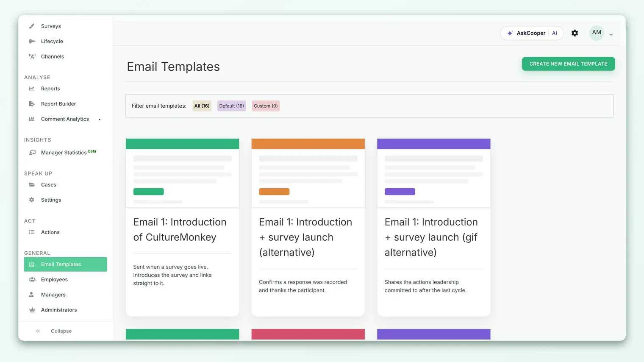The width and height of the screenshot is (644, 362).
Task: Open the Channels menu item
Action: 53,57
